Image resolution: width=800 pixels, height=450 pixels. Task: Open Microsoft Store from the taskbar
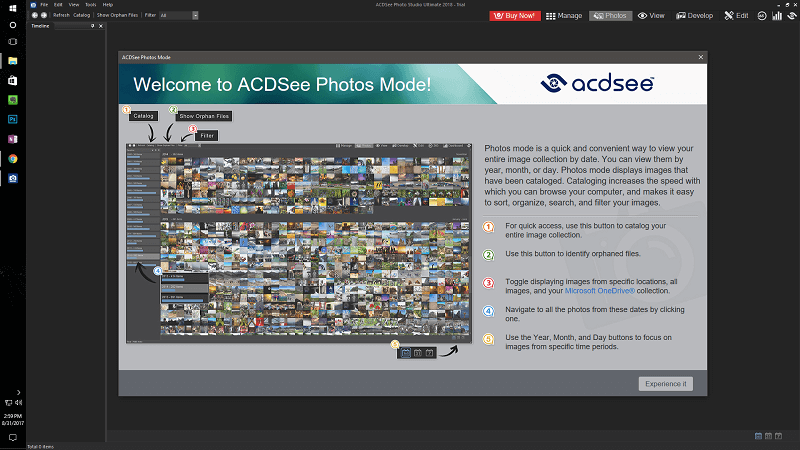tap(13, 81)
